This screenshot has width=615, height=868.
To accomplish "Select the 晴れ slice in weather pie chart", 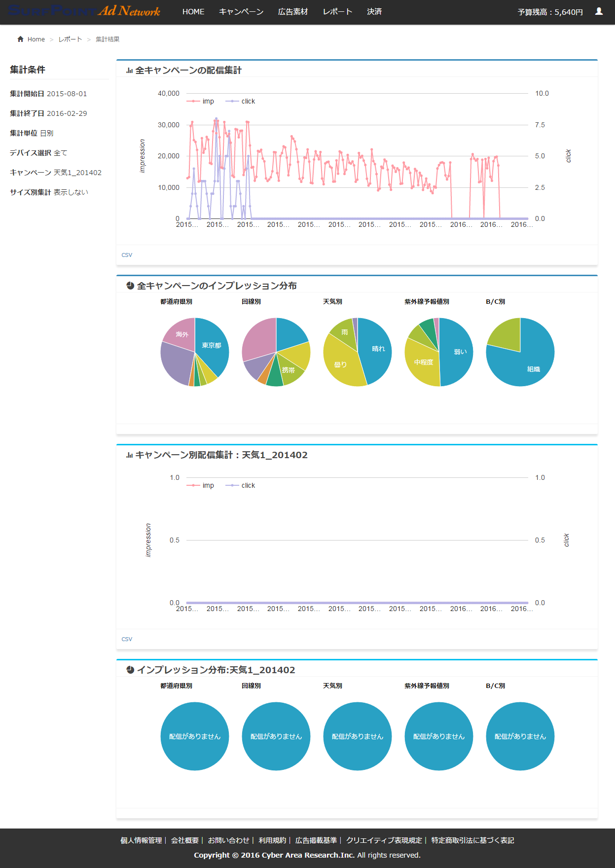I will point(377,350).
